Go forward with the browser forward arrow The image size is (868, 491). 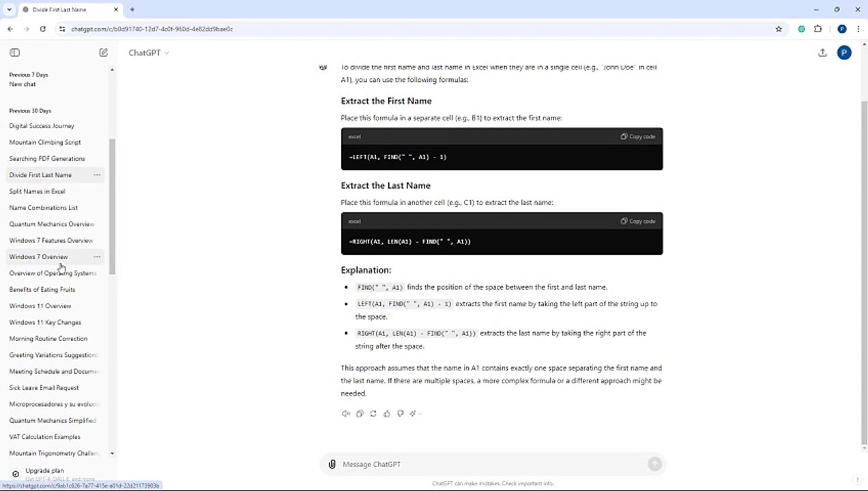[27, 29]
